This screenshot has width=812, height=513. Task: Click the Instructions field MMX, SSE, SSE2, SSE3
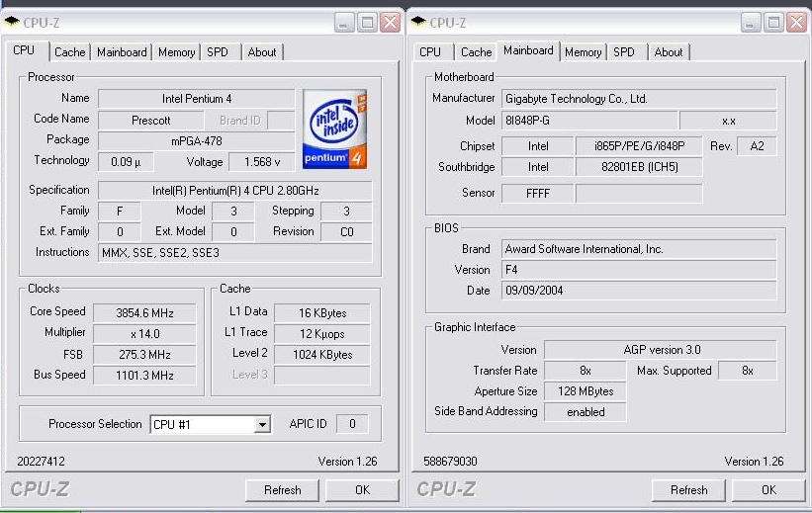(235, 253)
